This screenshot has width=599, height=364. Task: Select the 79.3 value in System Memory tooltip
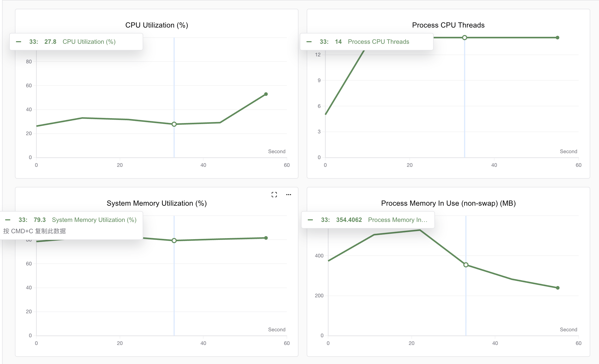(x=40, y=220)
